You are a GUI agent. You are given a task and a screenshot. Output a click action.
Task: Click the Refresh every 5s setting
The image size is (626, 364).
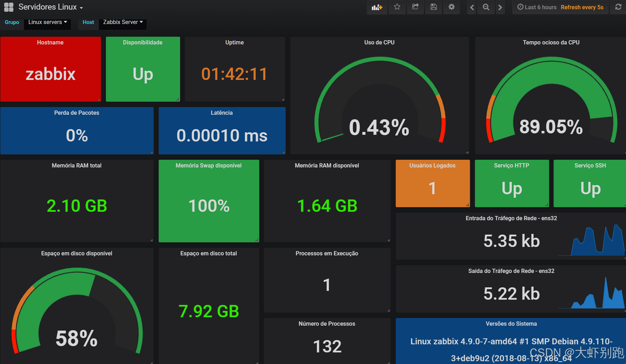click(x=582, y=7)
